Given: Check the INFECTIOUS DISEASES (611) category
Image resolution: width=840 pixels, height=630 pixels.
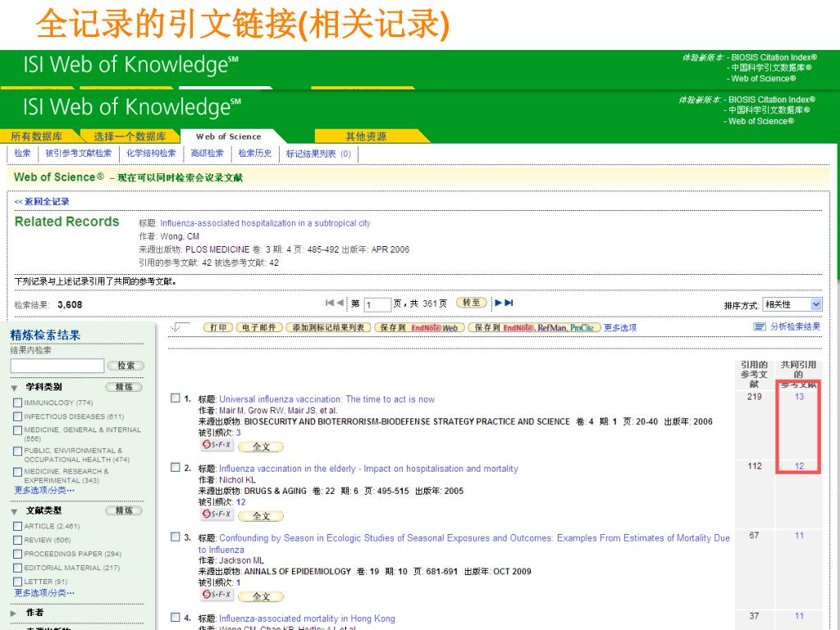Looking at the screenshot, I should pyautogui.click(x=18, y=417).
